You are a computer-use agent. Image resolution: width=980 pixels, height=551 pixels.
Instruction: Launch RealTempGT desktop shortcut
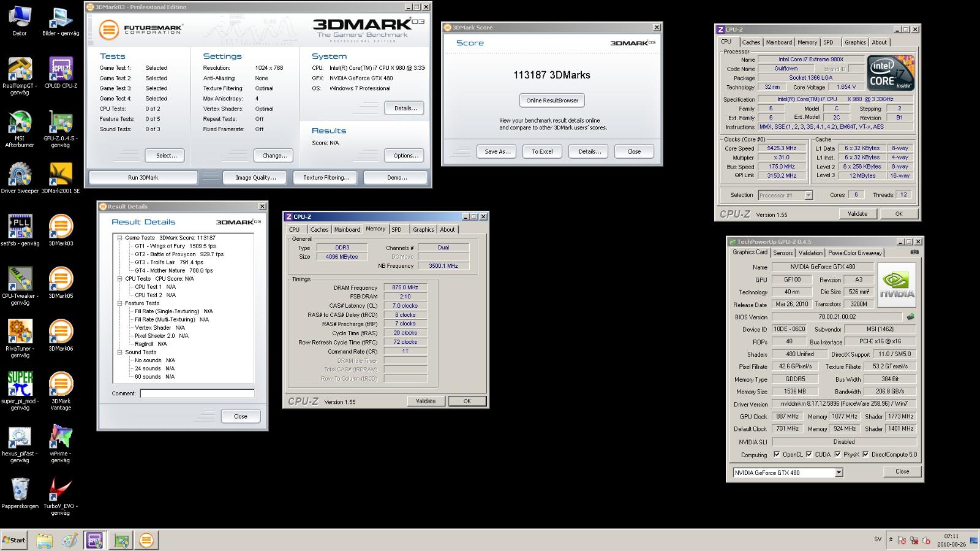[20, 75]
